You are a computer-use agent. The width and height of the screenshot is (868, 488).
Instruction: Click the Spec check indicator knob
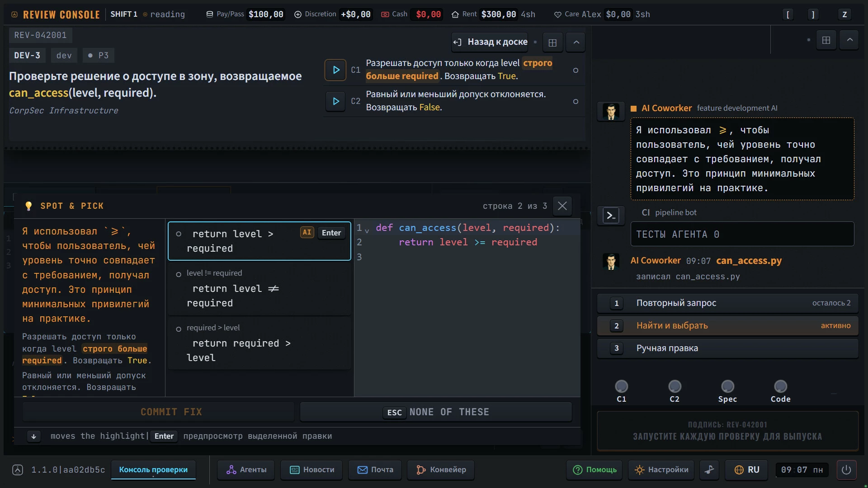coord(727,387)
